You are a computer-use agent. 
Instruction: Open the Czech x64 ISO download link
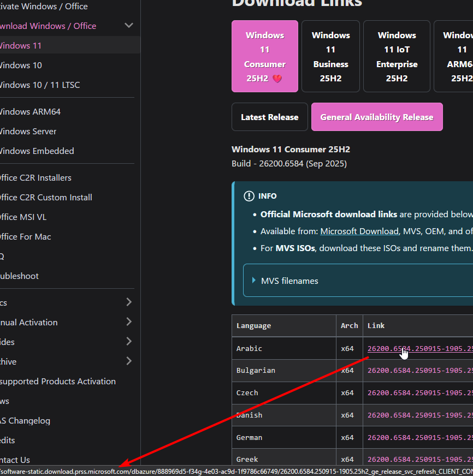420,393
